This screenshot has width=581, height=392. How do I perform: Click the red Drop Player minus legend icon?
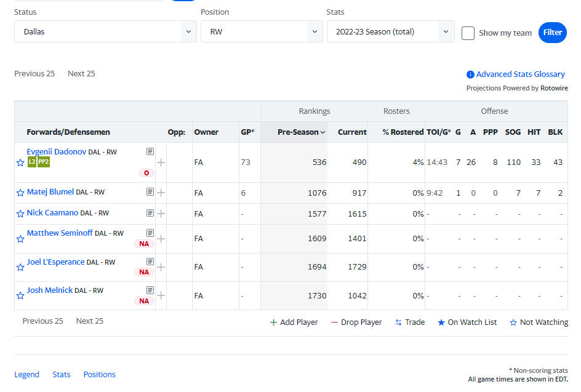click(334, 322)
